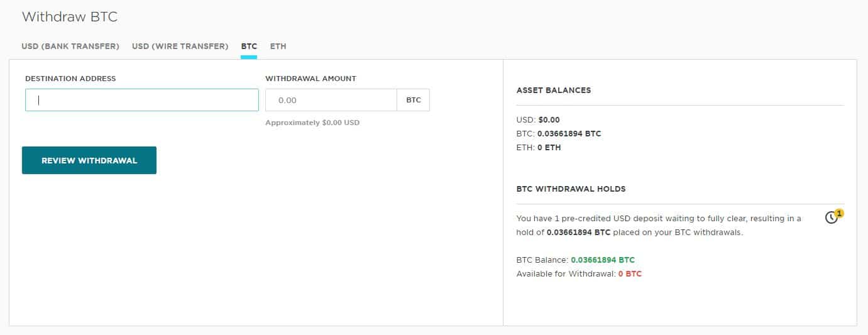Click the "Approximately $0.00 USD" estimate text
Image resolution: width=868 pixels, height=335 pixels.
[x=312, y=123]
